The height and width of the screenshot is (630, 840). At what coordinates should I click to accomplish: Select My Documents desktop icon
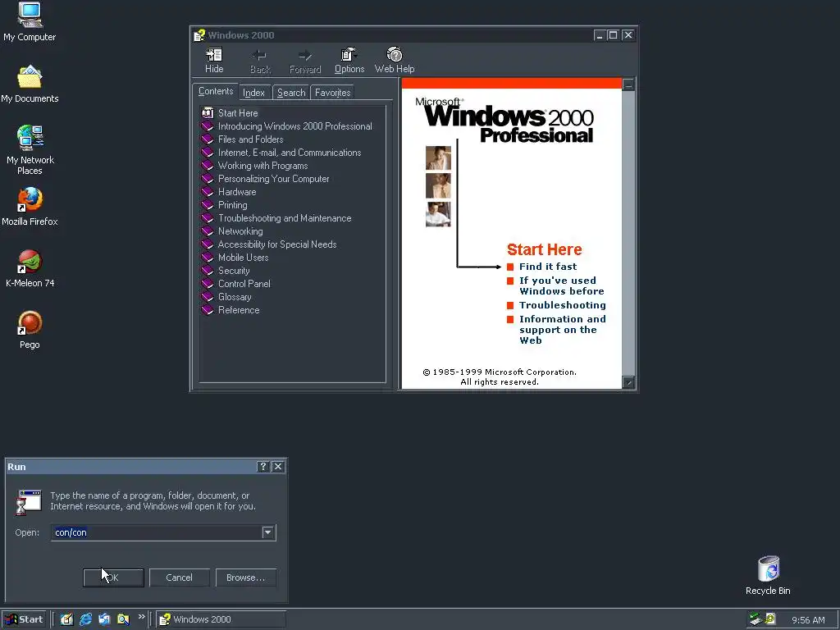coord(30,84)
